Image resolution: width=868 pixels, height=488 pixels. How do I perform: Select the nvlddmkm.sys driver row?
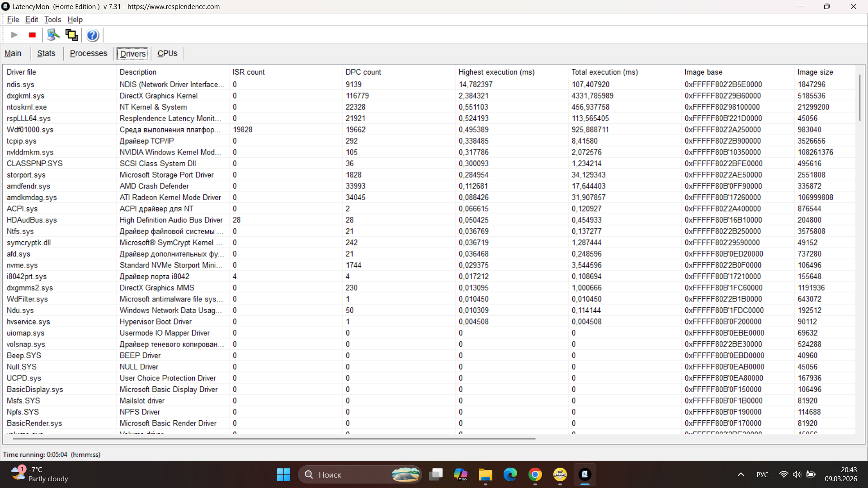[429, 152]
